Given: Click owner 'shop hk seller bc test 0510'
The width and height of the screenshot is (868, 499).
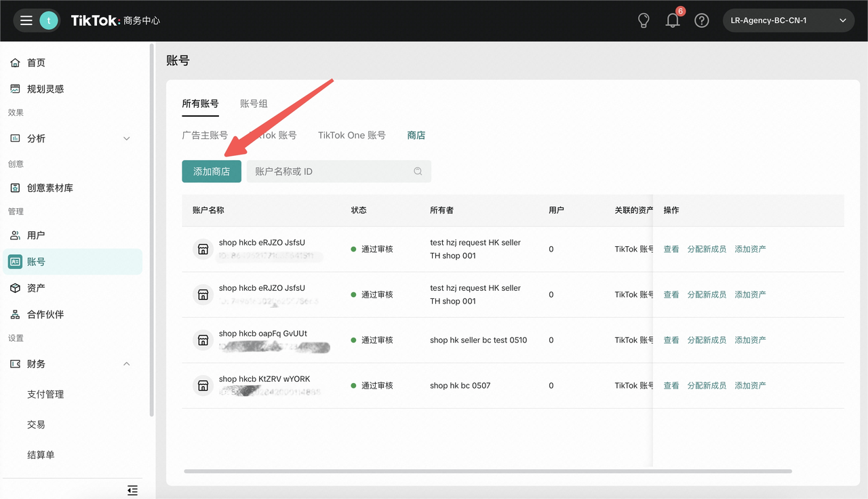Looking at the screenshot, I should tap(478, 340).
